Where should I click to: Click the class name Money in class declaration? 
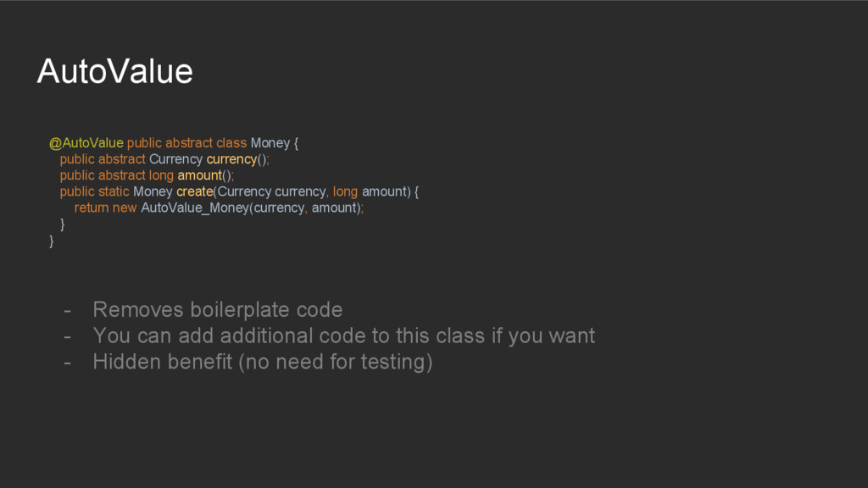[270, 142]
